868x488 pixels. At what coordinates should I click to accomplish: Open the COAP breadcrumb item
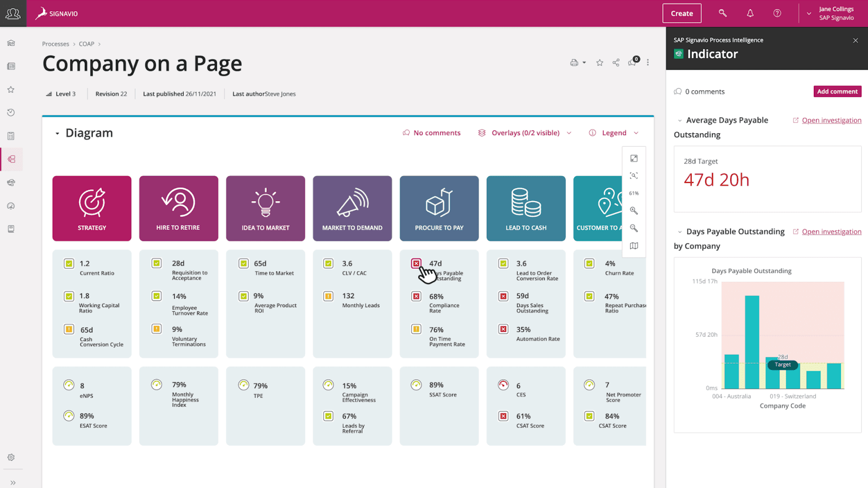[86, 44]
